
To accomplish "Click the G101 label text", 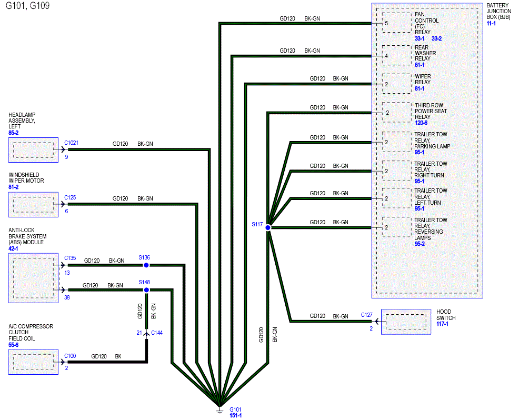I will pos(235,409).
